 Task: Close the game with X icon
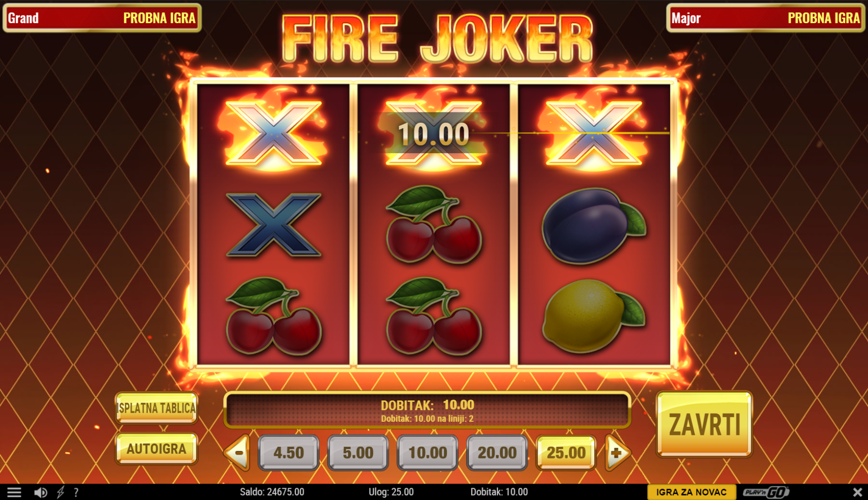857,492
